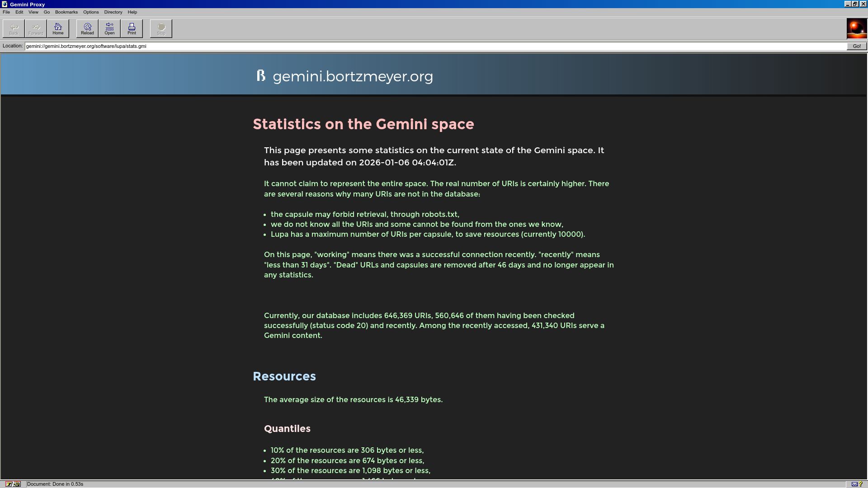Go to the Home page via toolbar
The height and width of the screenshot is (488, 868).
coord(58,28)
